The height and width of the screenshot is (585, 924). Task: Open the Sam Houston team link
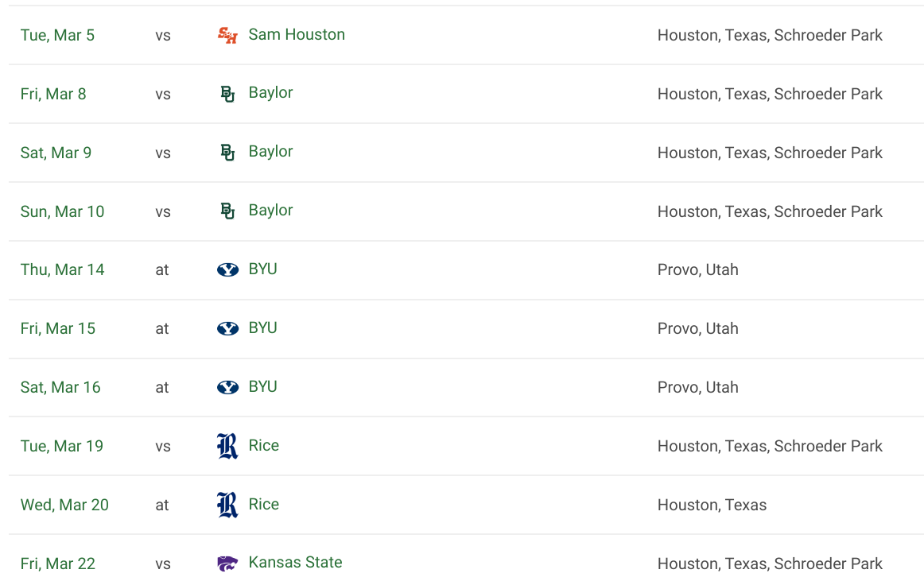pyautogui.click(x=297, y=35)
